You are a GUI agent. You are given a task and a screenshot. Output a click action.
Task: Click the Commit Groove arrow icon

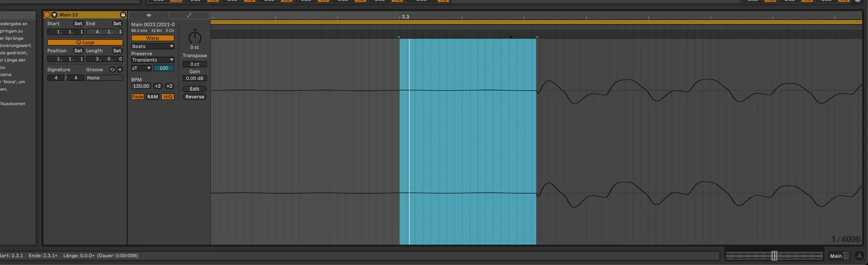tap(120, 69)
